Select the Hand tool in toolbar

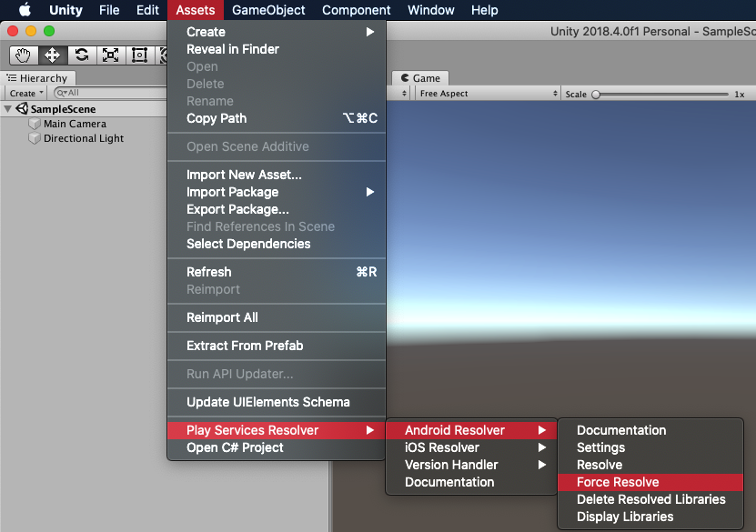(23, 55)
